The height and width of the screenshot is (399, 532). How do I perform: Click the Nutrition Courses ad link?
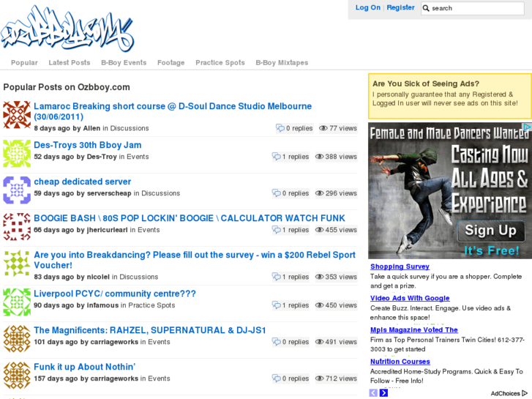[x=400, y=362]
